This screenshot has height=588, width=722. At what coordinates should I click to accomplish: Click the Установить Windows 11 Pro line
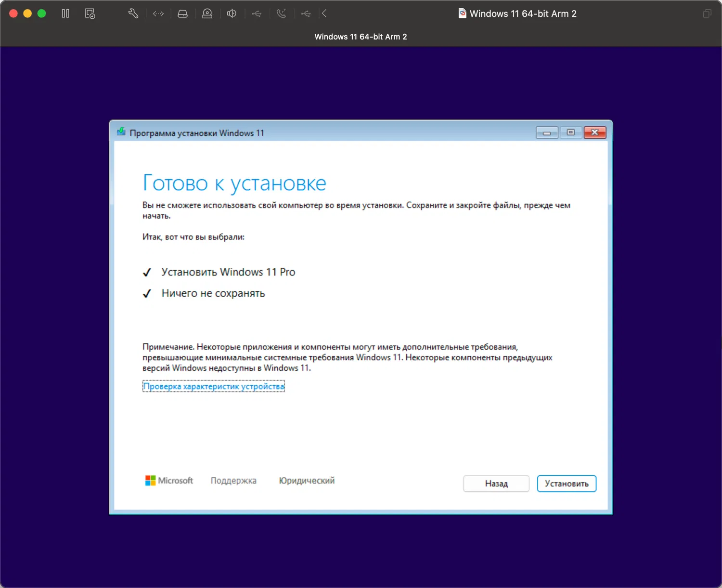[x=228, y=272]
